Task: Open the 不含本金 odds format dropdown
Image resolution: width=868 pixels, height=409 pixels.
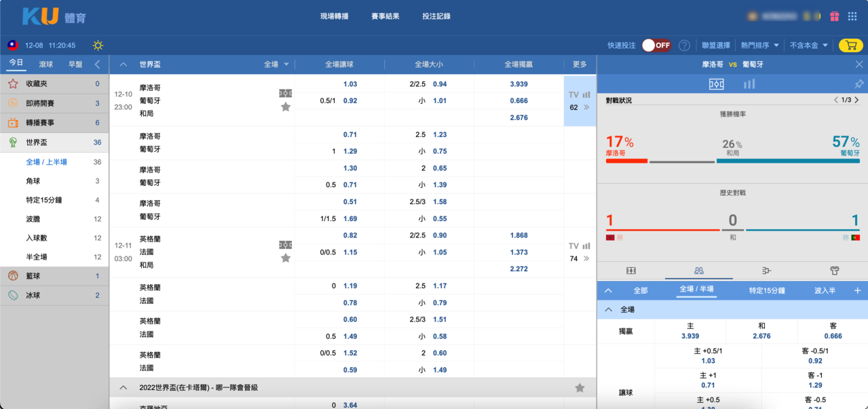Action: tap(809, 45)
